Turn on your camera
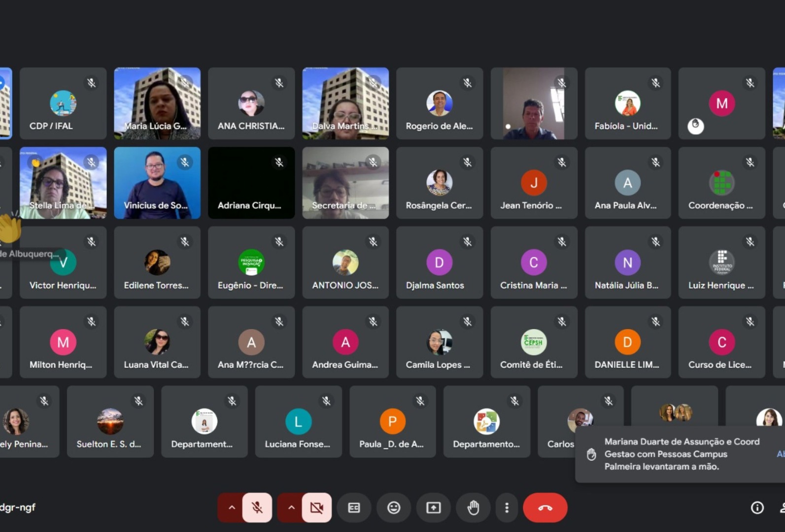785x532 pixels. (x=316, y=507)
